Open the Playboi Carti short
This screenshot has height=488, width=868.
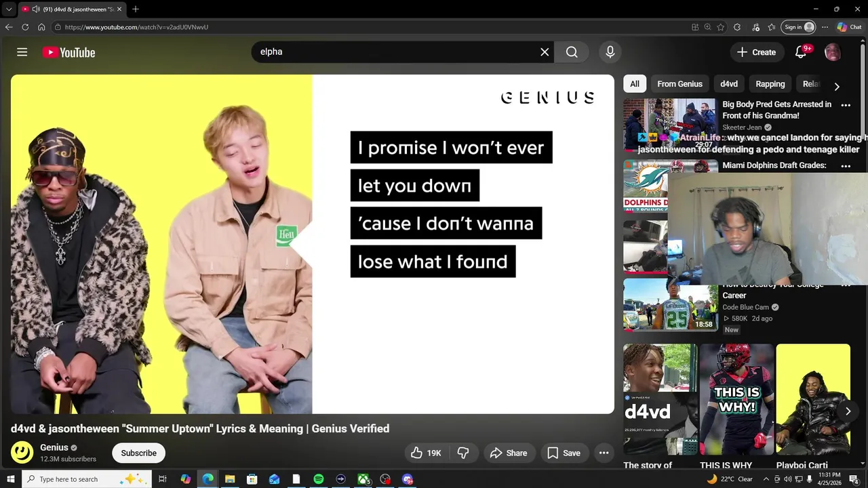point(812,399)
